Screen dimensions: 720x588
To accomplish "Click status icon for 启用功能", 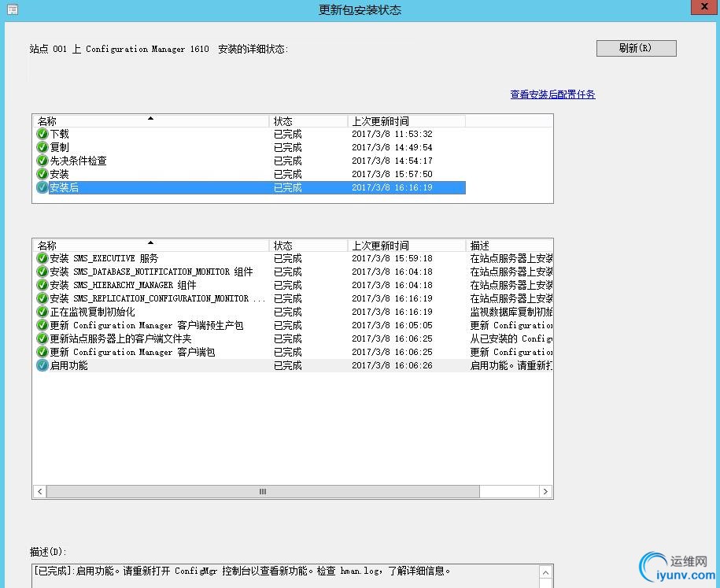I will (x=42, y=366).
